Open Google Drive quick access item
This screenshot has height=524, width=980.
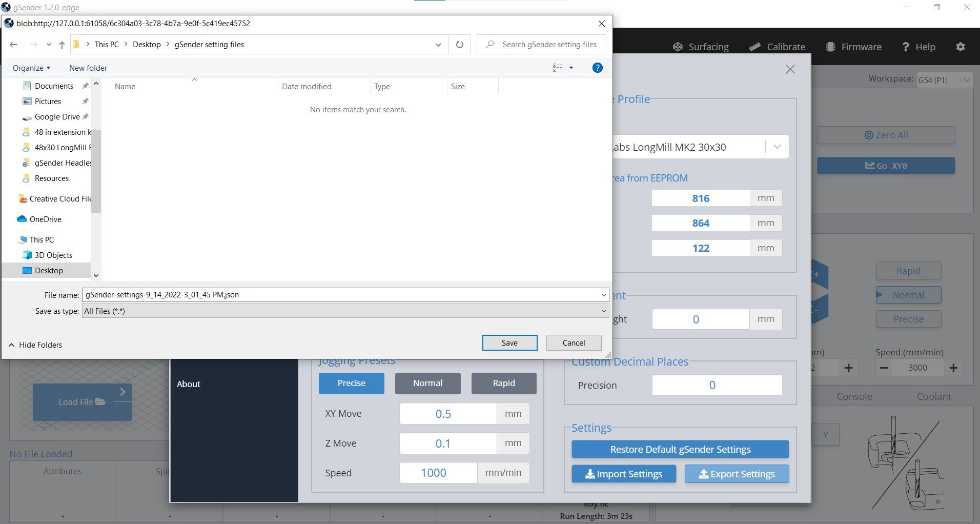[57, 116]
